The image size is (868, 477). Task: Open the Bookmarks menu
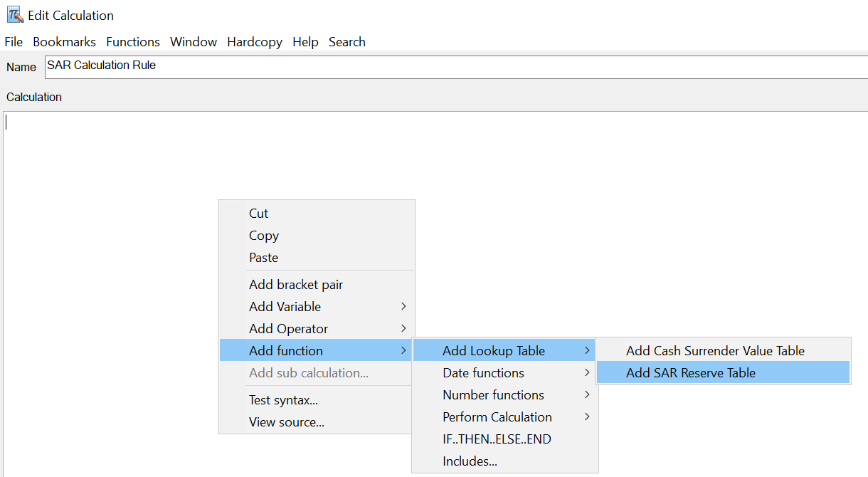coord(64,42)
